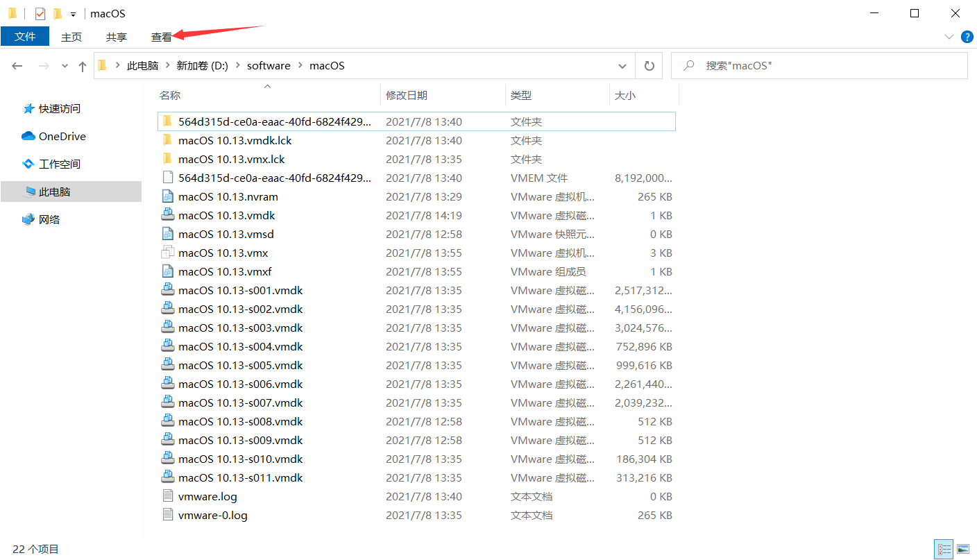The image size is (977, 560).
Task: Select macOS 10.13-s002.vmdk disk icon
Action: (x=167, y=309)
